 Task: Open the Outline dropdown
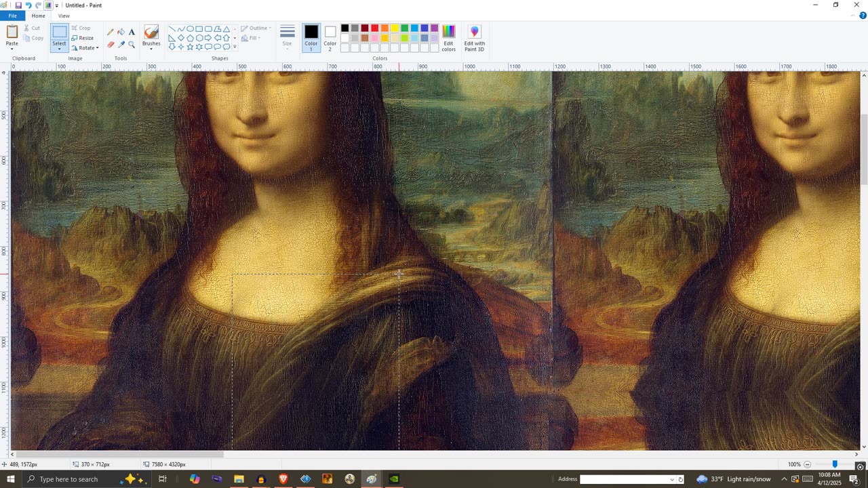click(x=256, y=28)
